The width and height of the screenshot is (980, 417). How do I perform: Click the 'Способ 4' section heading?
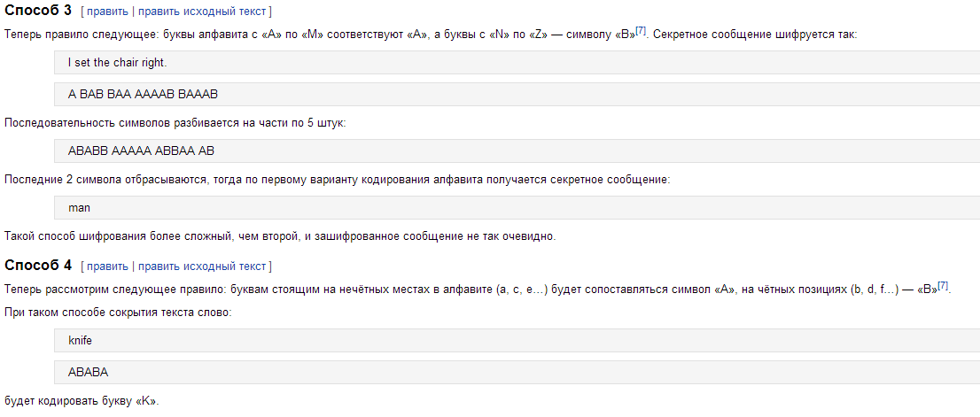pos(38,266)
